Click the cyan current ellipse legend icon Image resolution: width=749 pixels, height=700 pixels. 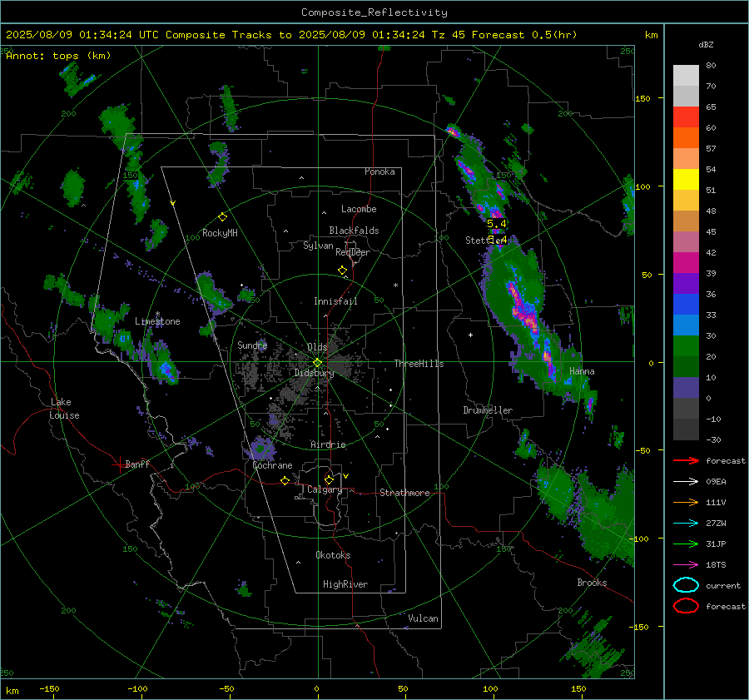coord(686,585)
